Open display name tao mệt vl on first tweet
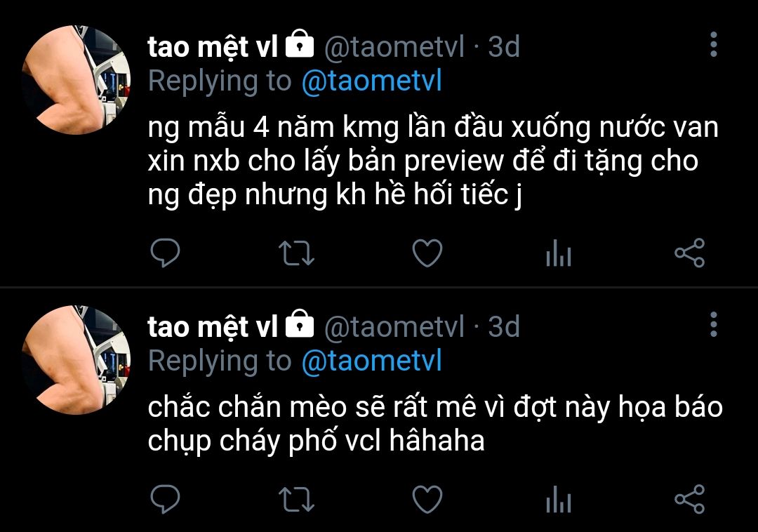This screenshot has height=532, width=758. point(213,47)
